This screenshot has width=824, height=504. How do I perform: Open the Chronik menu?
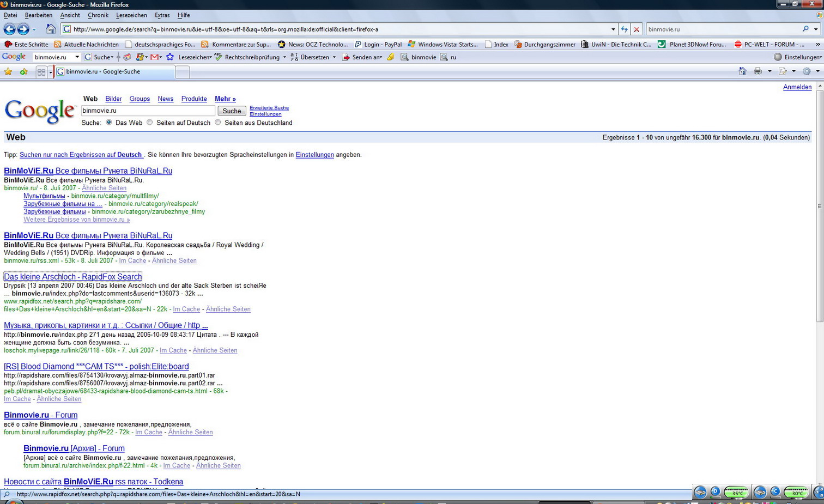[98, 15]
